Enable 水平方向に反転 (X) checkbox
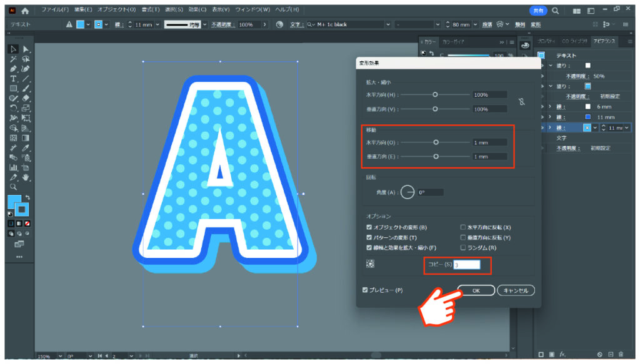The height and width of the screenshot is (364, 640). tap(462, 228)
